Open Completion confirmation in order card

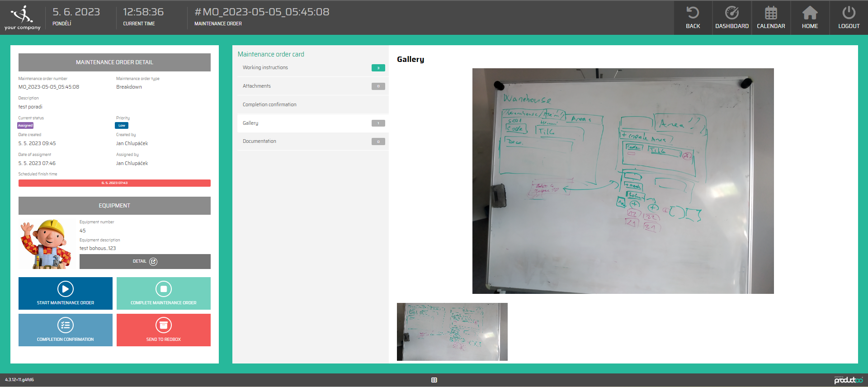[x=313, y=104]
